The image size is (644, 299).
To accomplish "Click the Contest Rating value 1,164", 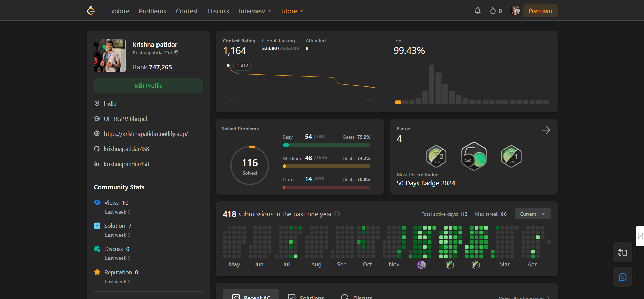I will (x=234, y=51).
